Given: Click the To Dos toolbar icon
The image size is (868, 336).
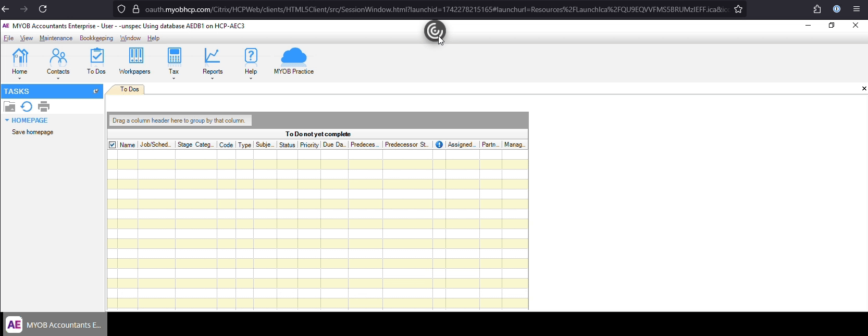Looking at the screenshot, I should 96,61.
